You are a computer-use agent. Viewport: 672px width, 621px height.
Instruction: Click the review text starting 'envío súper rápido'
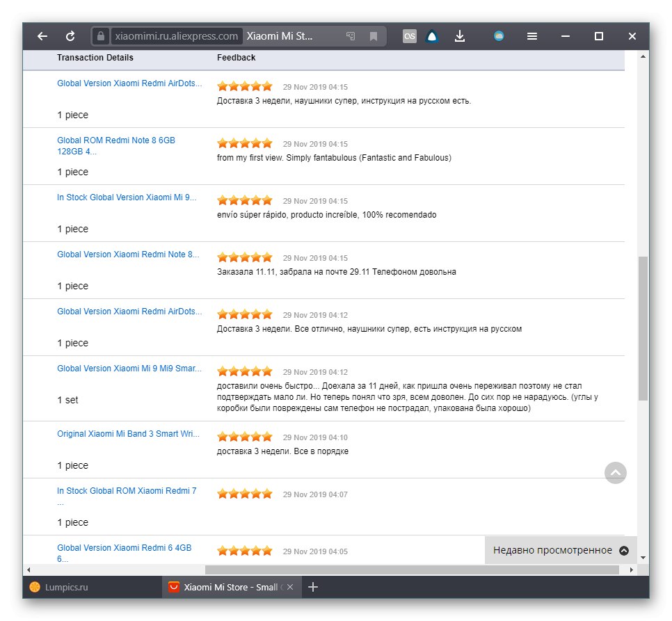click(x=326, y=215)
